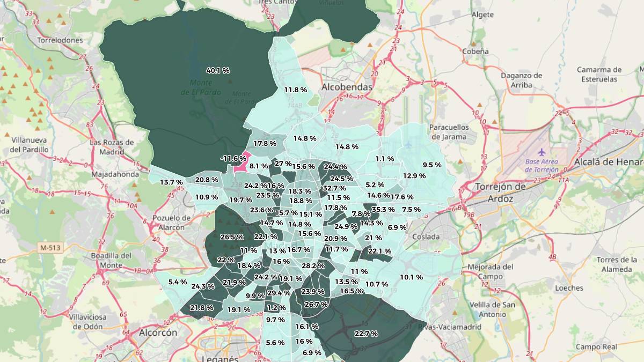Click the 35.3 % dark district
Screen dimensions: 644x362
click(383, 209)
